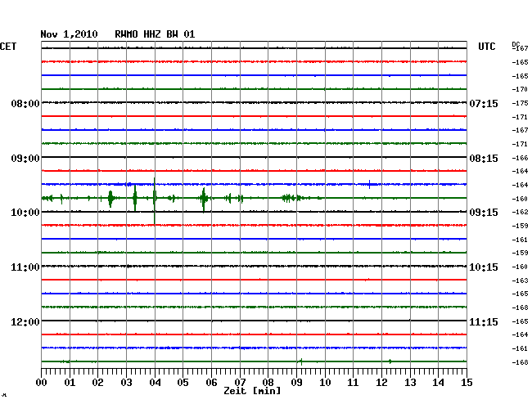
Task: Select the "09:00" CET time label
Action: coord(25,159)
